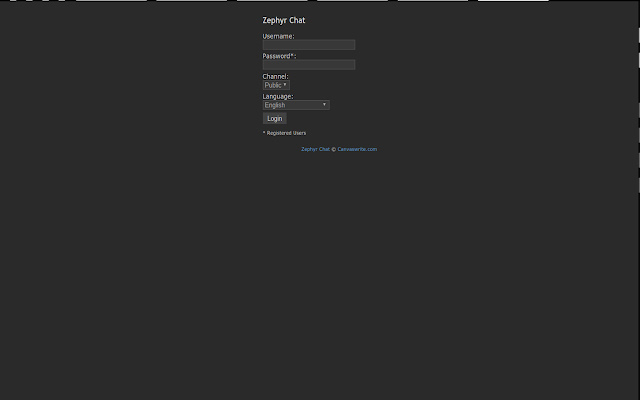Select the 'Language:' label text
Screen dimensions: 640x400
[278, 96]
